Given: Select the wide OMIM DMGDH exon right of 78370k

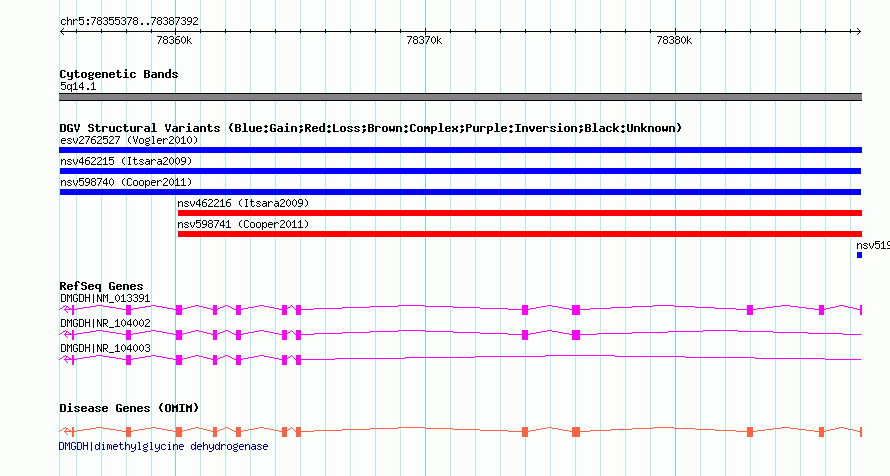Looking at the screenshot, I should tap(576, 432).
